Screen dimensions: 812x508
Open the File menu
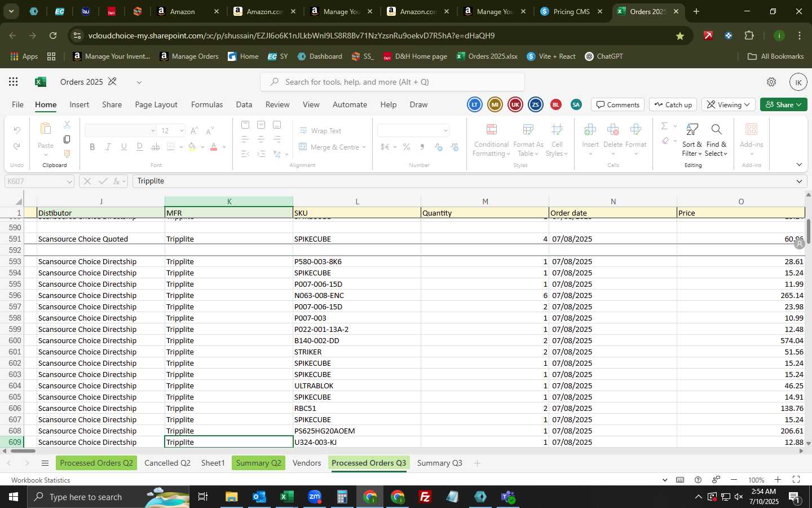click(x=18, y=104)
